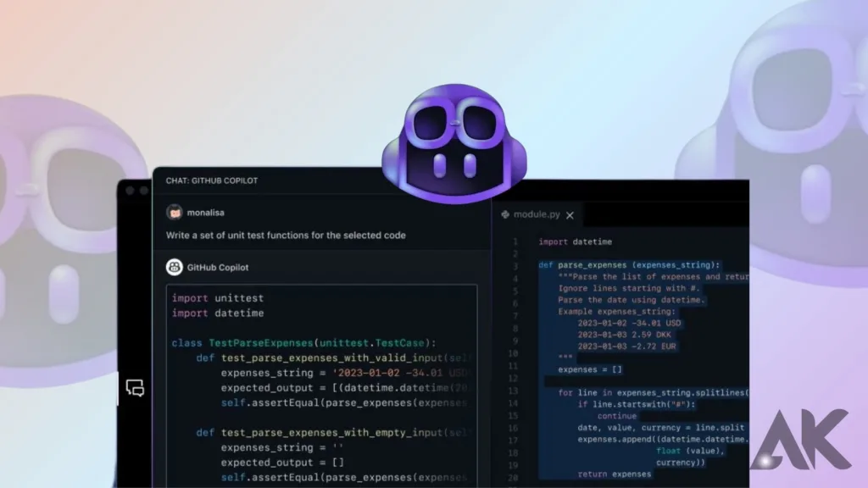The image size is (868, 488).
Task: Click 'import unittest' in the Copilot response
Action: (218, 298)
